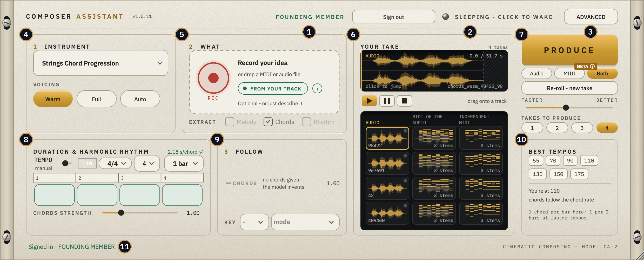Click the BETA info badge under Produce

point(586,66)
